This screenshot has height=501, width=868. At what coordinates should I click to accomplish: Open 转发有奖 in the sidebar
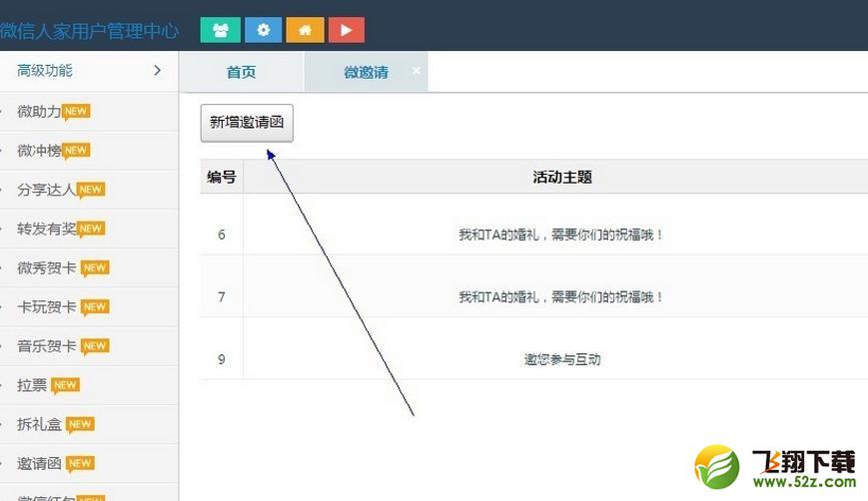click(46, 229)
